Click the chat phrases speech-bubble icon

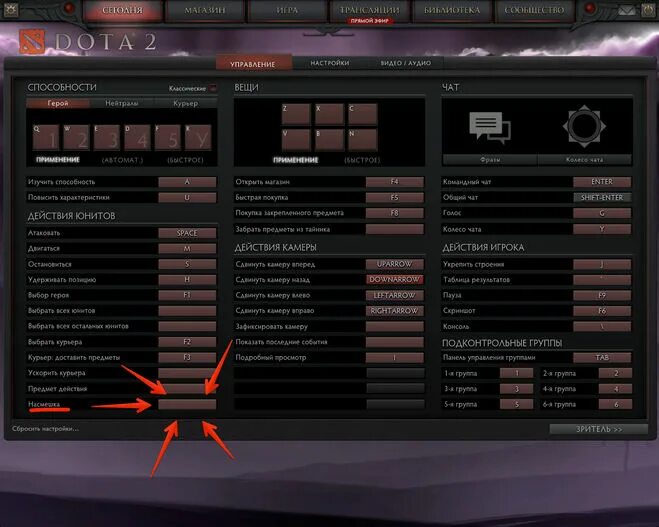[x=490, y=126]
